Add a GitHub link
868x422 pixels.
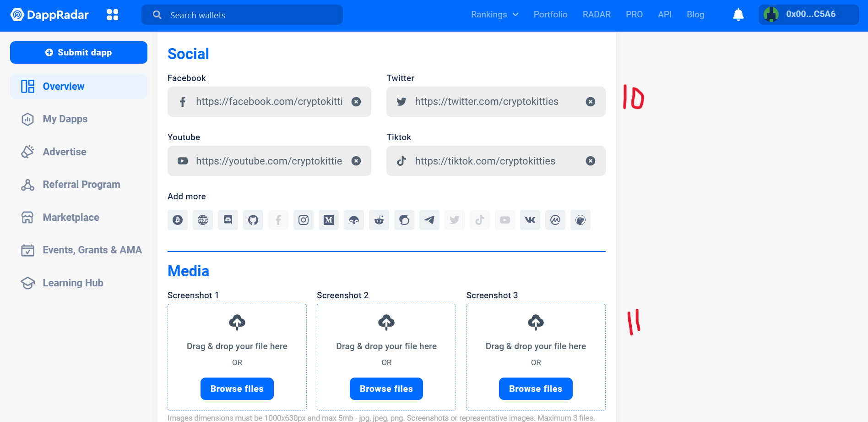point(253,220)
